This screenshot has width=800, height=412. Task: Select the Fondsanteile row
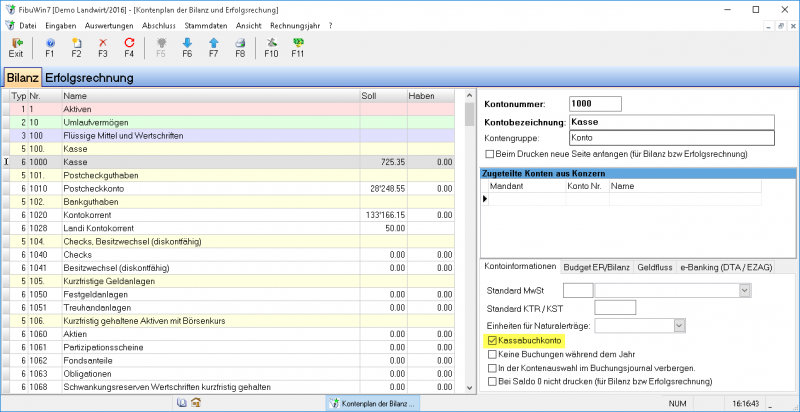tap(228, 361)
